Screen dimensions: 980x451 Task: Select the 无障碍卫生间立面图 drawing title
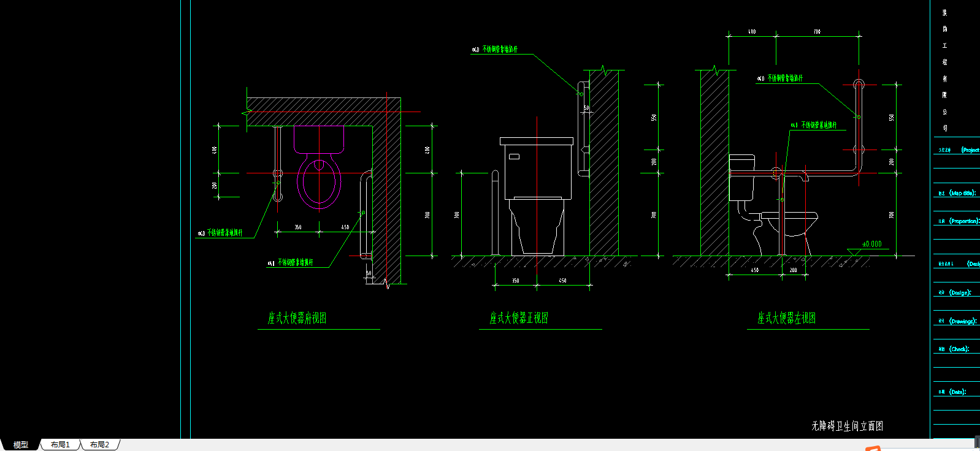(x=848, y=426)
